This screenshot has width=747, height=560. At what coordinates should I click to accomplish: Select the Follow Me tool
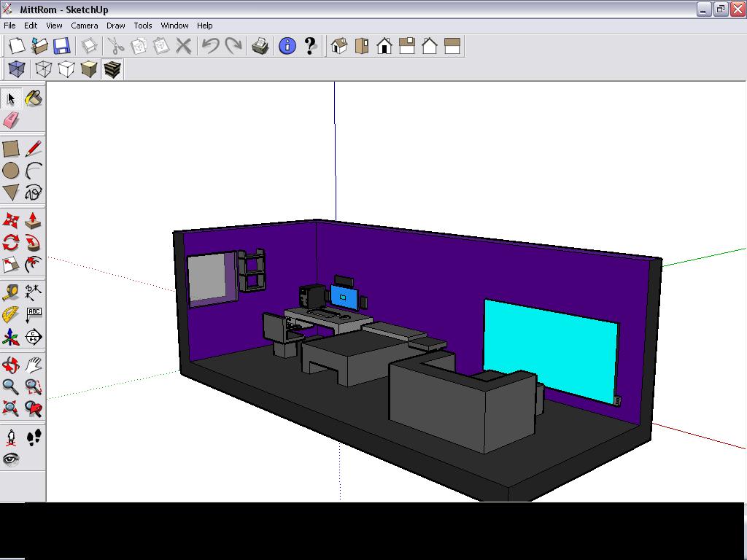pos(34,242)
